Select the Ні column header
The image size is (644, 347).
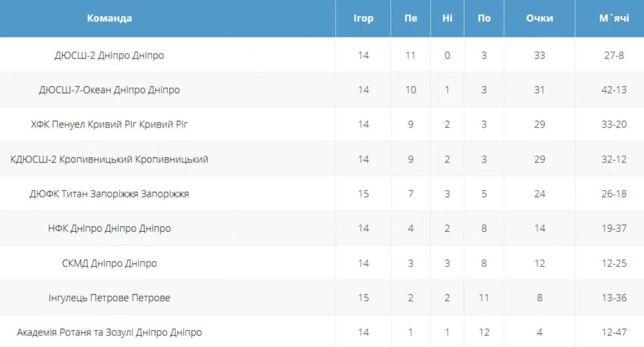point(447,18)
